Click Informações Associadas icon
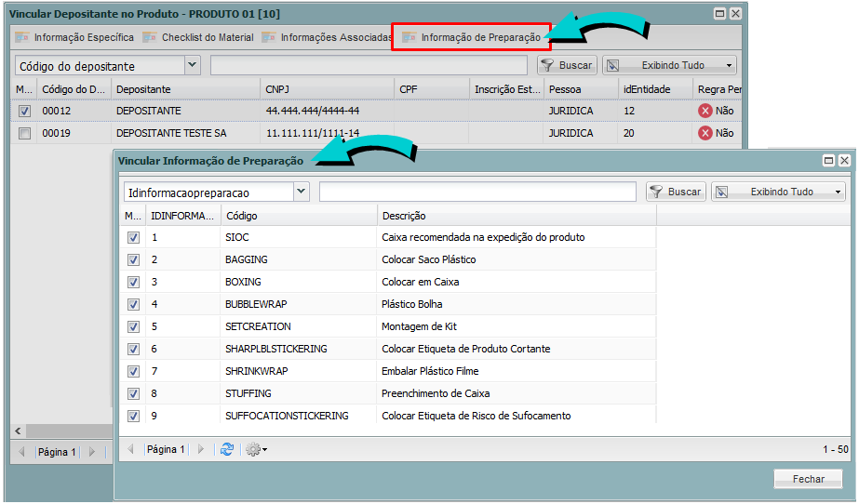Viewport: 859px width, 504px height. [268, 37]
